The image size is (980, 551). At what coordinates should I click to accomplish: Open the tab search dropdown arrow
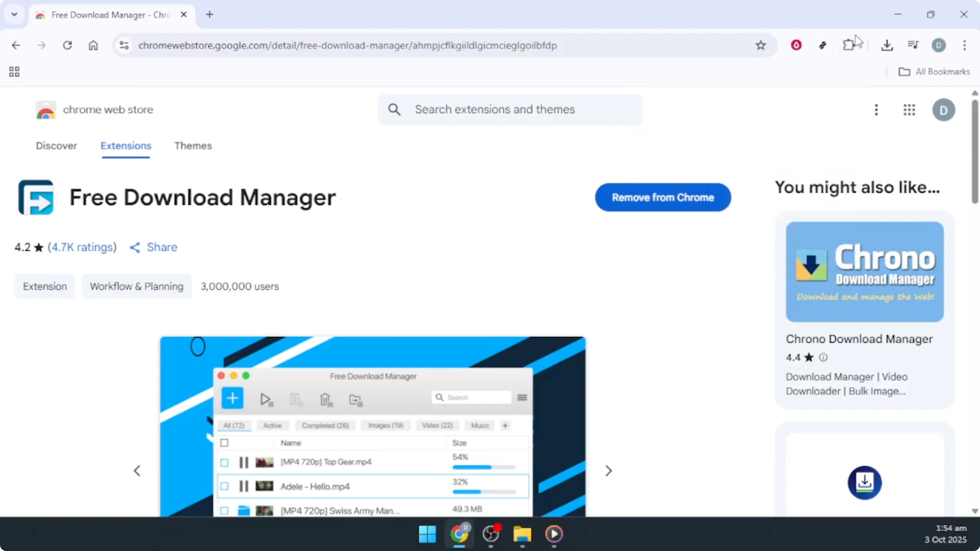14,14
